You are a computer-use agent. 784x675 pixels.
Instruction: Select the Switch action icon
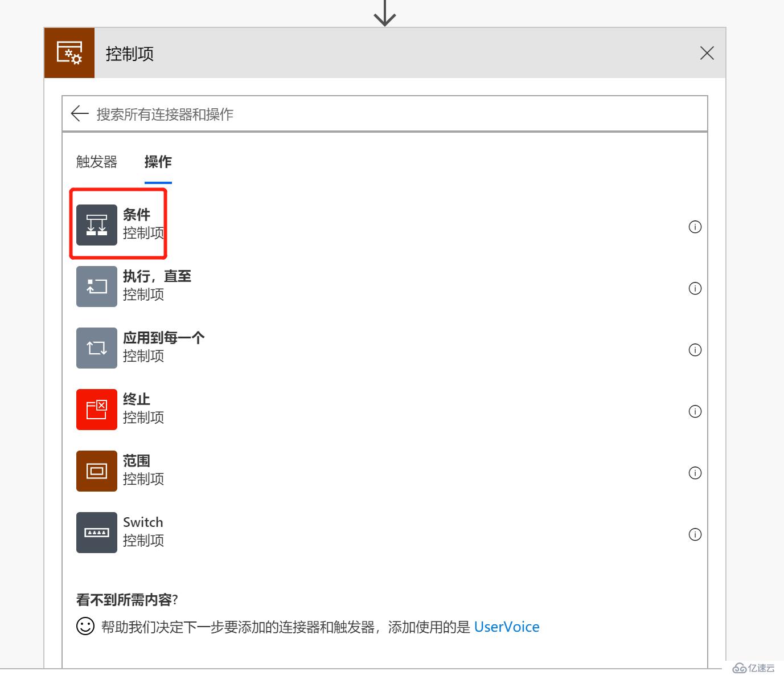click(97, 533)
